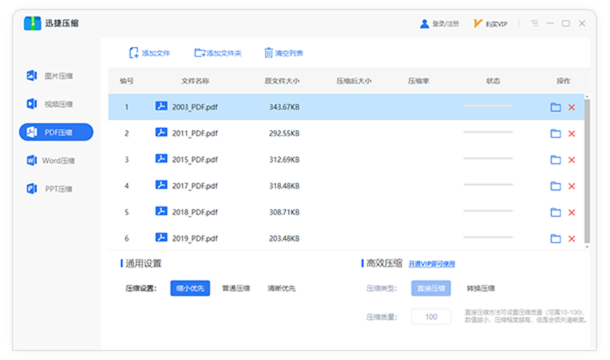610x360 pixels.
Task: Click the 状态 column header
Action: 493,81
